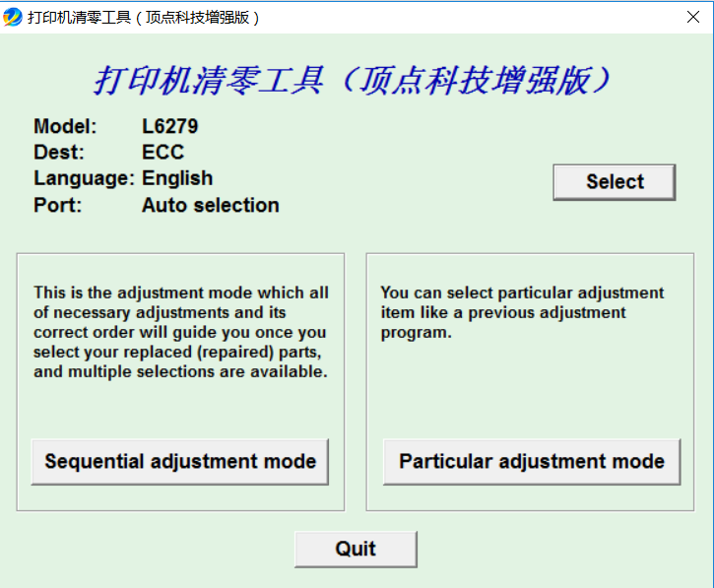
Task: Click the window title text in title bar
Action: 144,18
